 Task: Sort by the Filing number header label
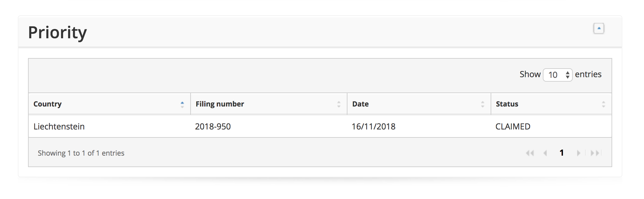pyautogui.click(x=220, y=104)
